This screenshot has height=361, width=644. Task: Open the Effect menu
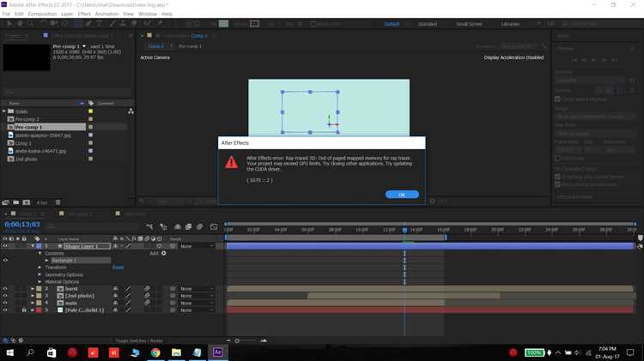click(x=84, y=14)
